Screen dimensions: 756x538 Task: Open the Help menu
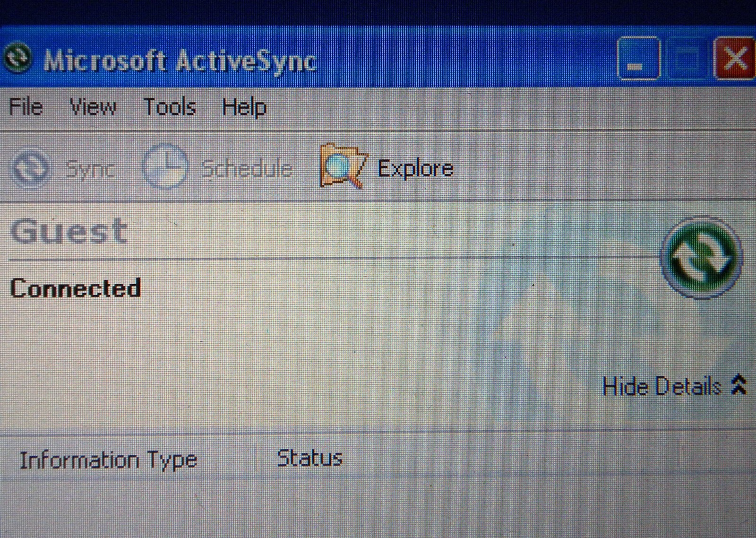244,107
